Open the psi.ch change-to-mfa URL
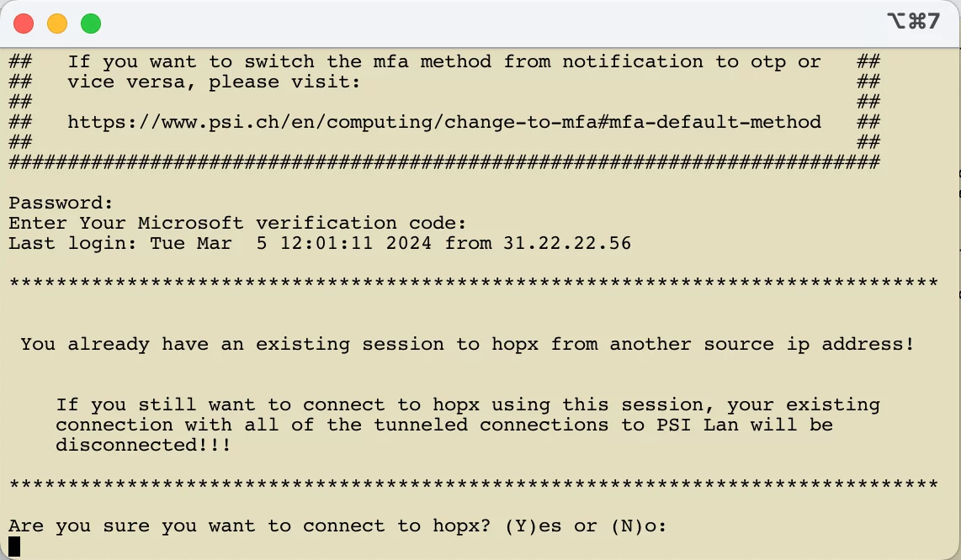This screenshot has width=961, height=560. coord(443,122)
